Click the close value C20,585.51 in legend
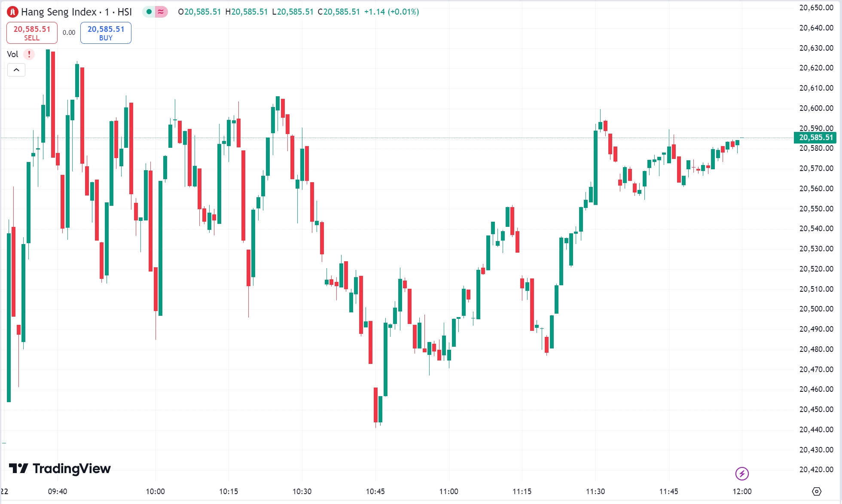This screenshot has height=504, width=842. click(339, 12)
